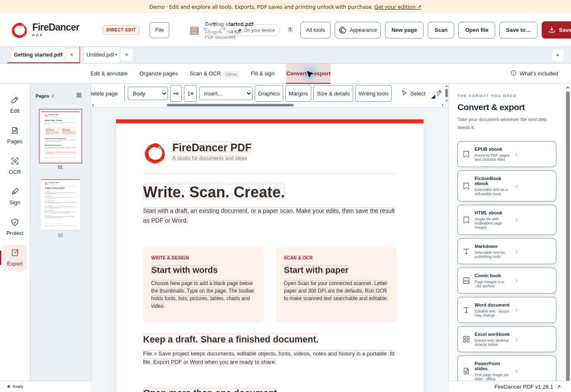Expand the Word document chevron

(x=516, y=310)
